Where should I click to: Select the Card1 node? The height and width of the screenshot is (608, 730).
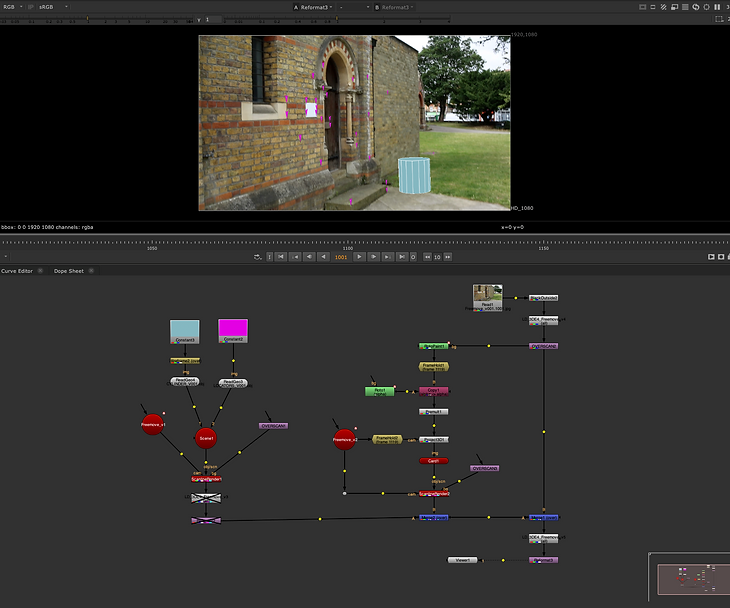pos(433,461)
